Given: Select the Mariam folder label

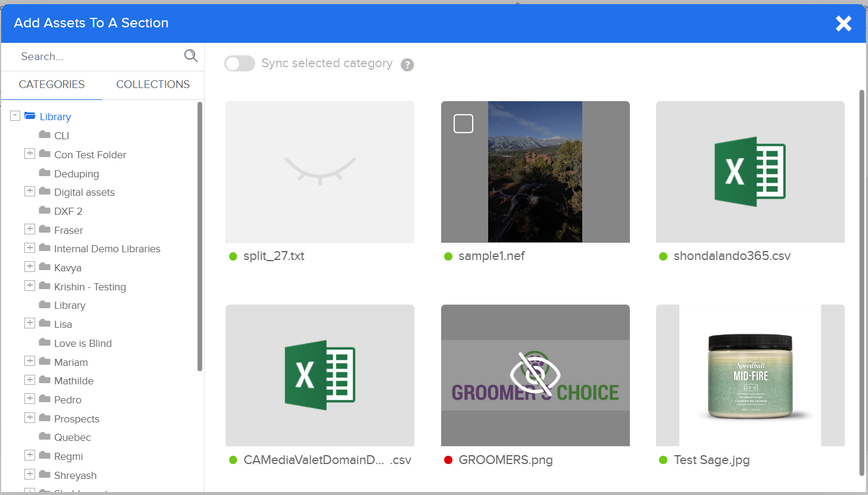Looking at the screenshot, I should tap(71, 362).
